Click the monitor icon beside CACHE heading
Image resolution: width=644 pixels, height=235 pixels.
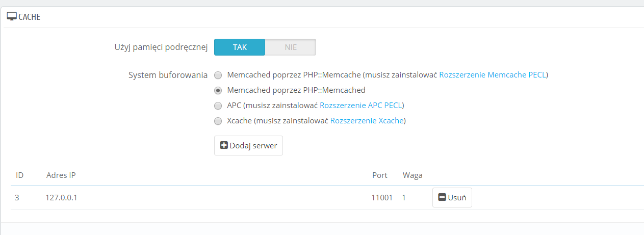[x=11, y=17]
